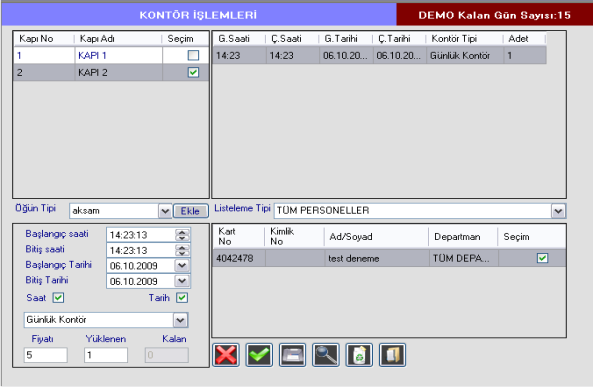Click the Ad/Soyad column header
Screen dimensions: 593x387
pos(376,236)
